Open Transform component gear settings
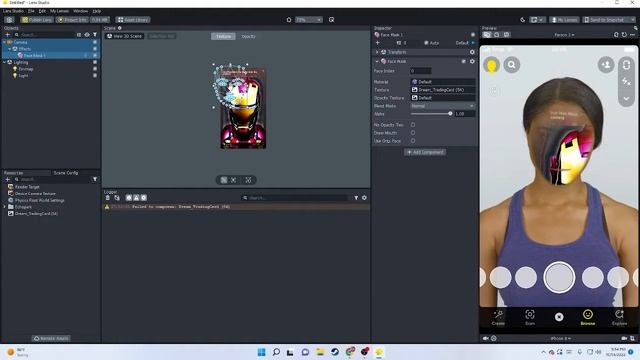 tap(472, 52)
